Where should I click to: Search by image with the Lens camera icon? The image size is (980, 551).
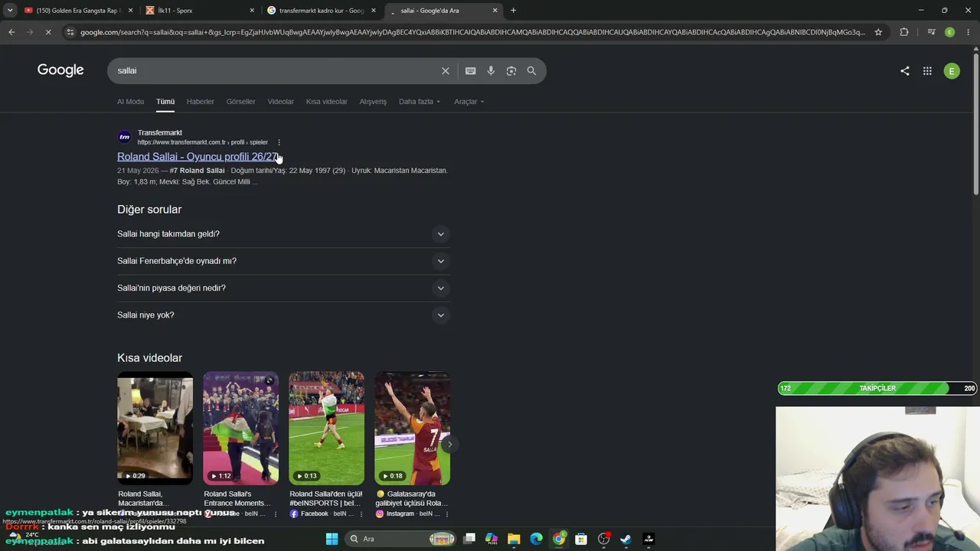tap(511, 70)
